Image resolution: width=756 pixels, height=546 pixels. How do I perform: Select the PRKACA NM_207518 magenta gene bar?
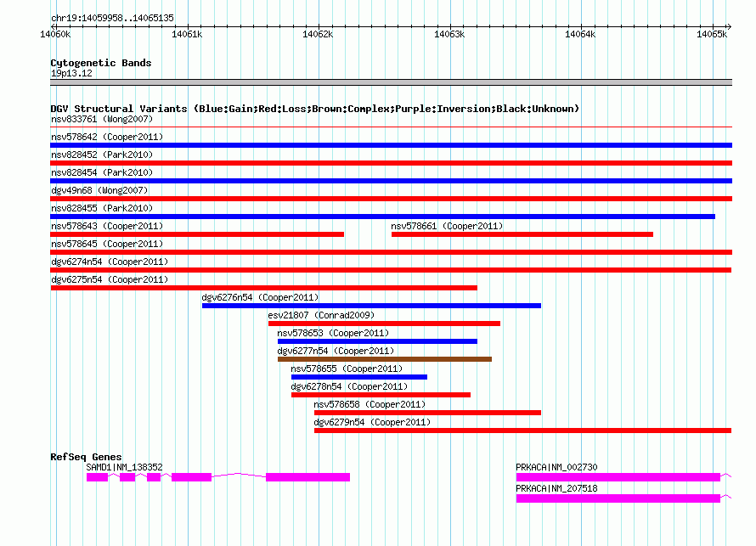618,498
